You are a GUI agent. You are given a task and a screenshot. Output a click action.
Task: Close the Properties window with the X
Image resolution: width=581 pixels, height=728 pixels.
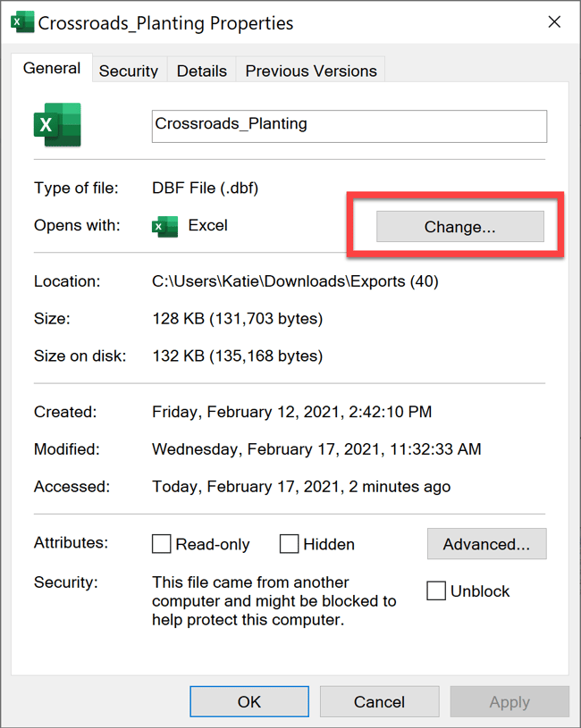tap(554, 21)
